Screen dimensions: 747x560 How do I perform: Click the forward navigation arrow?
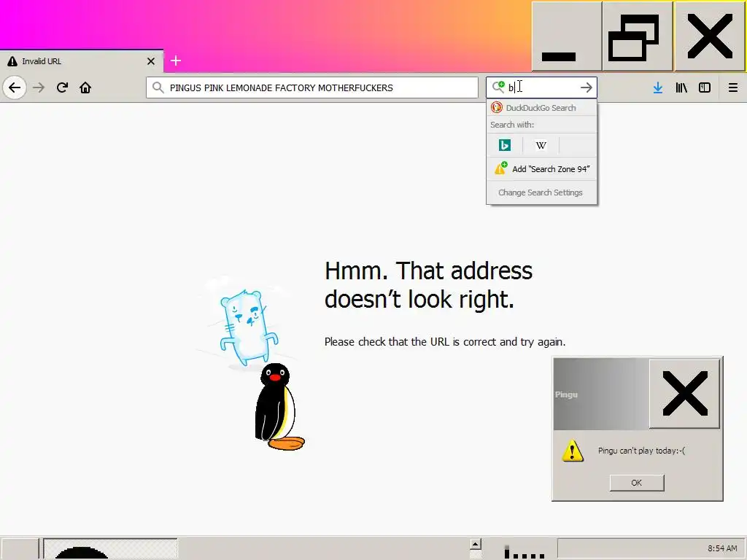pos(39,87)
